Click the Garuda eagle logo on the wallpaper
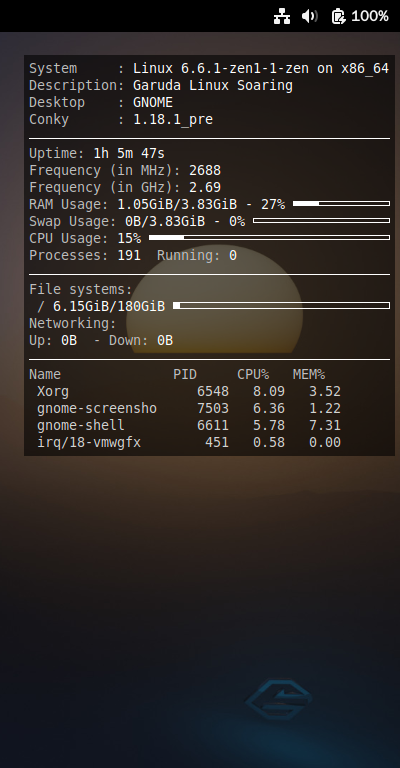The width and height of the screenshot is (400, 768). [x=279, y=700]
